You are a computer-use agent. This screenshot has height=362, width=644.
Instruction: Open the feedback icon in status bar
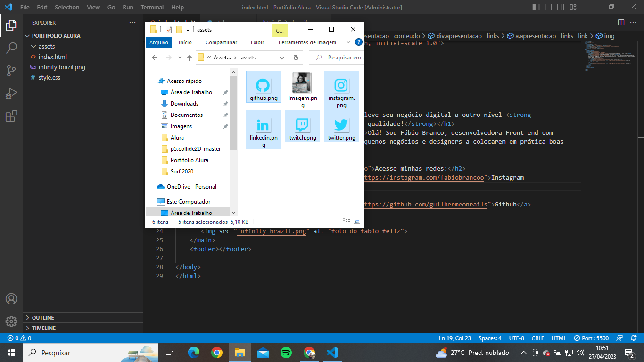tap(620, 338)
